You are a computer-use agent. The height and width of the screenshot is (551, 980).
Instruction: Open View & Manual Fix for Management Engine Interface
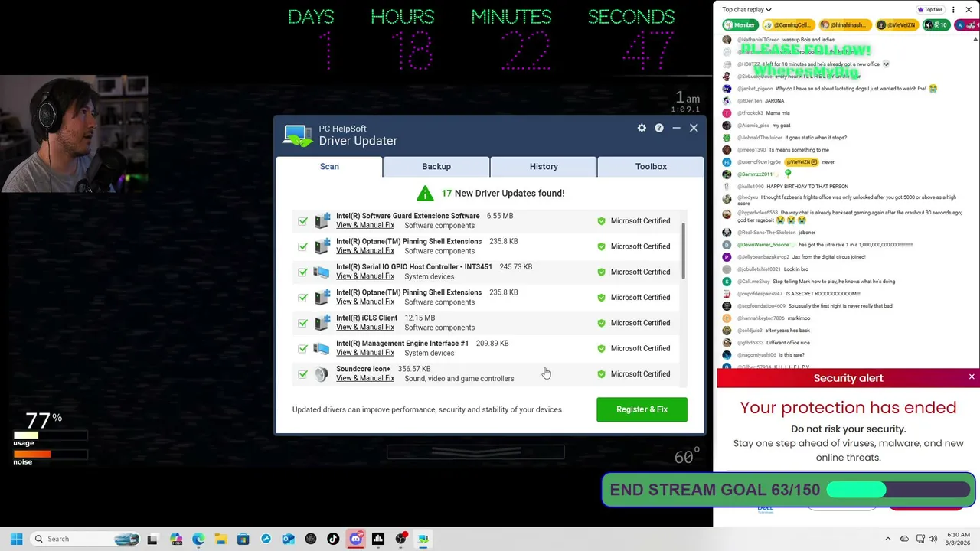[x=365, y=353]
